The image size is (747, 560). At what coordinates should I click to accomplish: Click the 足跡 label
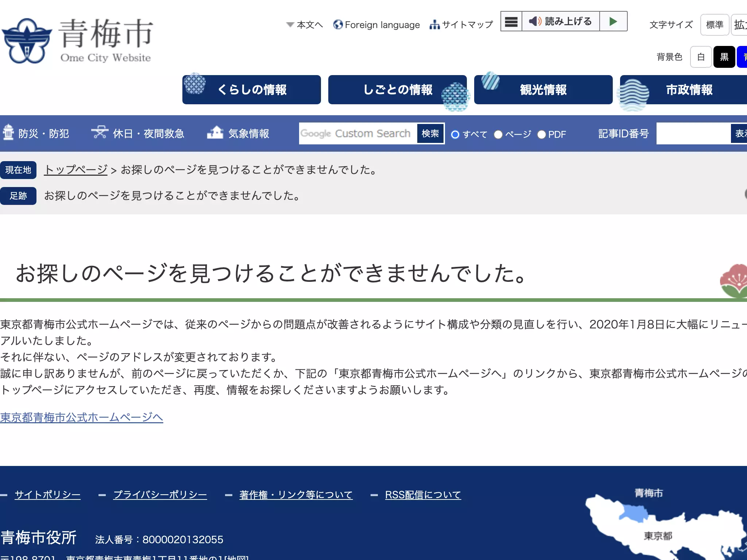coord(18,196)
